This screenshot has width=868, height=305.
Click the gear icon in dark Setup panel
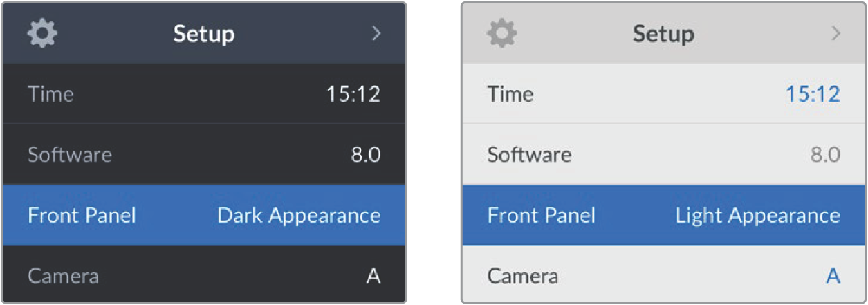pyautogui.click(x=42, y=33)
